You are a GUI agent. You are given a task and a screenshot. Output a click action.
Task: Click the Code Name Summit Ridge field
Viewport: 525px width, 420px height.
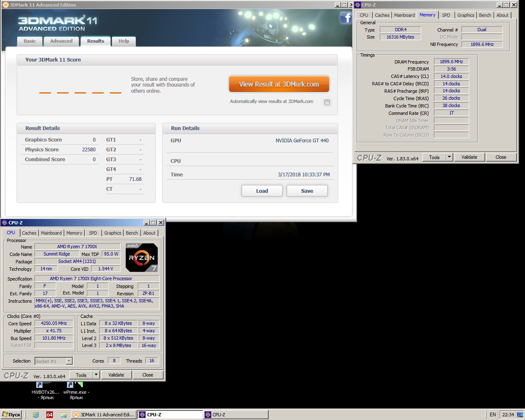point(57,254)
